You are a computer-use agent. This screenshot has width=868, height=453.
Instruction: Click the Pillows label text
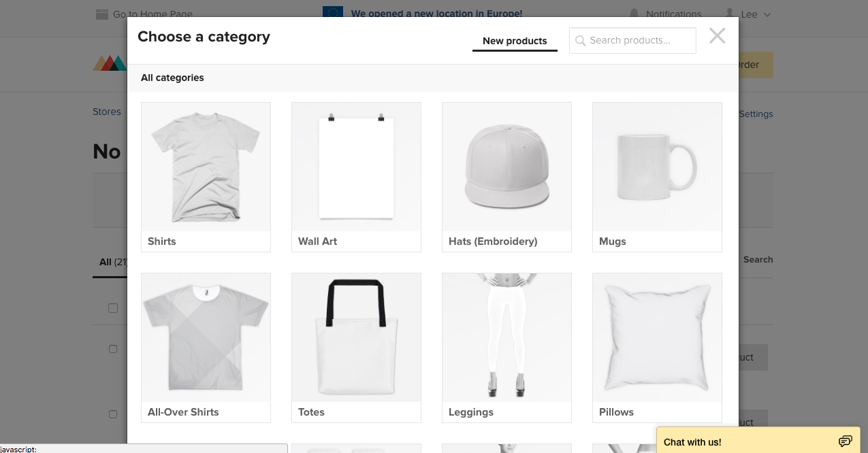pos(616,412)
